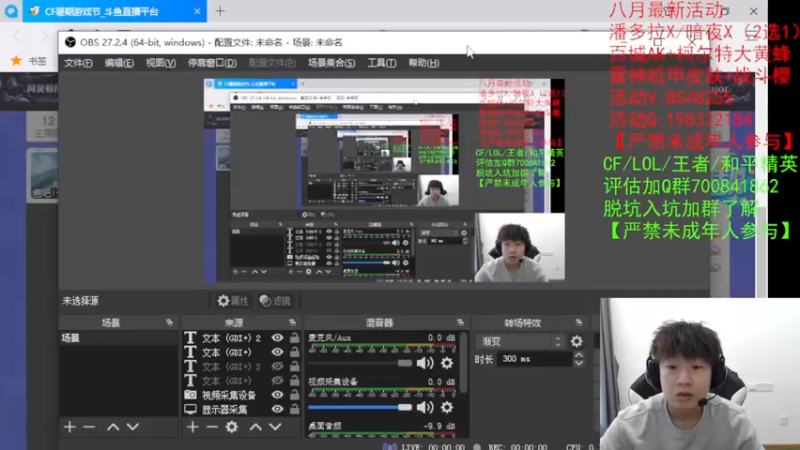Toggle lock on fourth-row 文本 (GDI+) source
This screenshot has width=800, height=450.
(x=294, y=380)
